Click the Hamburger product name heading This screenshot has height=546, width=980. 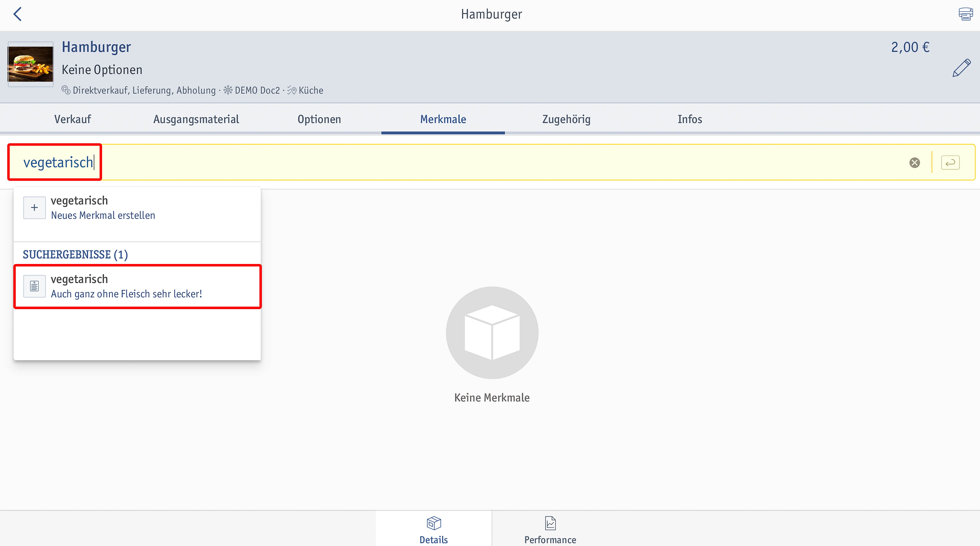click(x=96, y=47)
